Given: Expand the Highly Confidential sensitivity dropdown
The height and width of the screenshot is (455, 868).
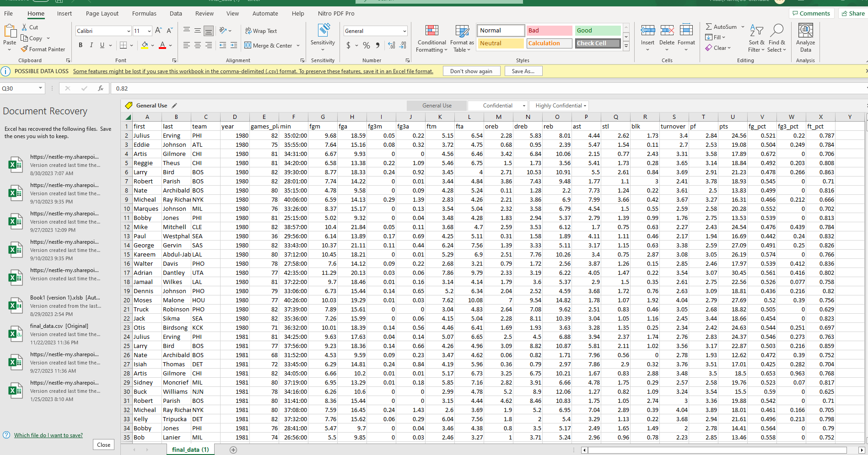Looking at the screenshot, I should pyautogui.click(x=585, y=106).
